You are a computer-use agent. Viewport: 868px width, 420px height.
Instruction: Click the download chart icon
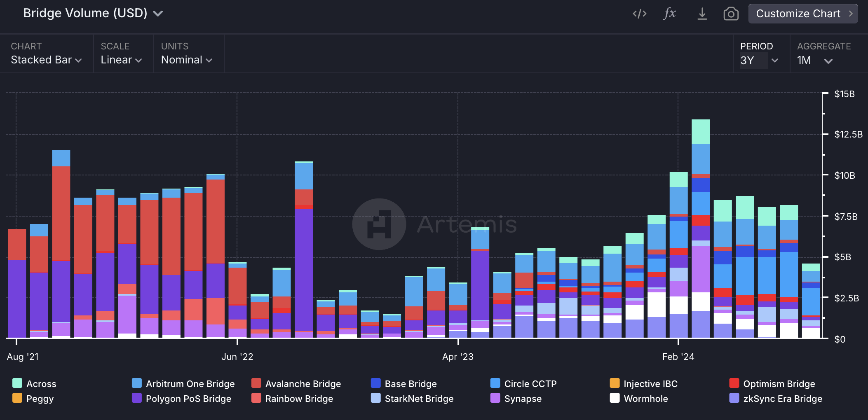(x=702, y=14)
